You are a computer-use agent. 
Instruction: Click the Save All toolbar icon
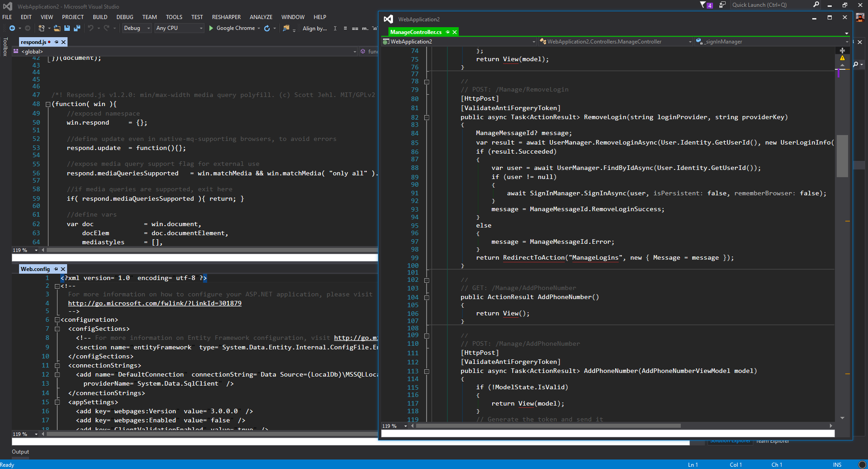(x=77, y=28)
